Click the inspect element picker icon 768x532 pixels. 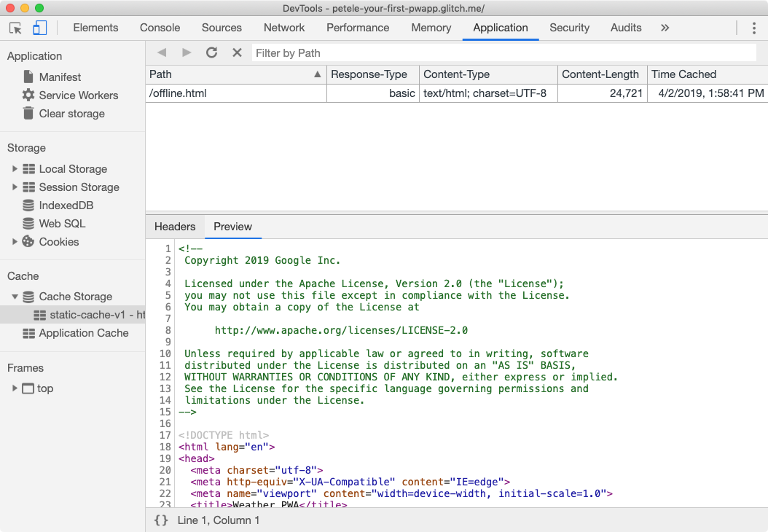15,28
